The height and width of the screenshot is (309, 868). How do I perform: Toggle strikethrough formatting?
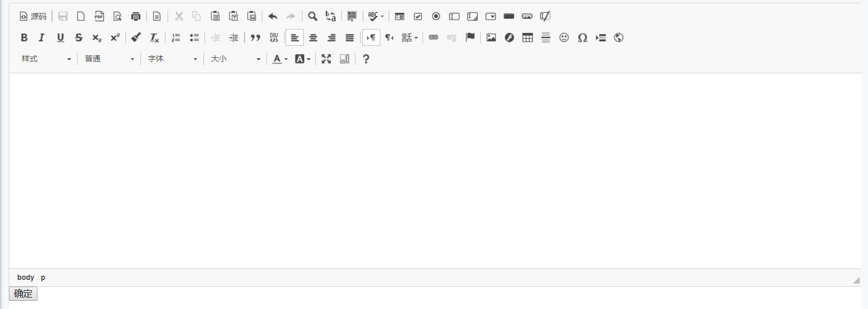pos(79,38)
